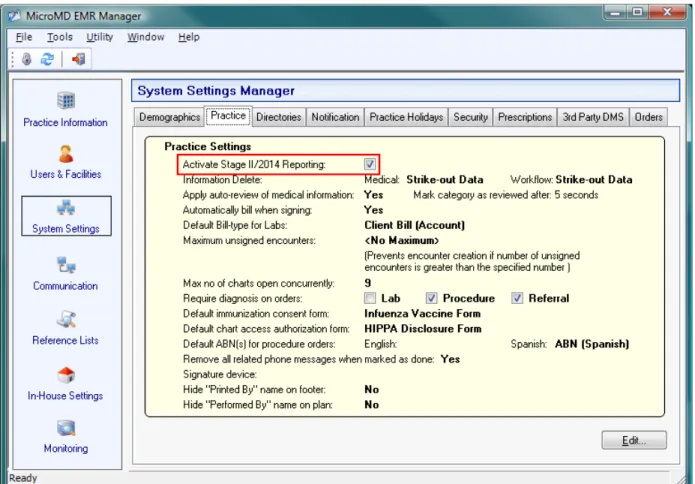
Task: Maximize the MicroMD EMR Manager window
Action: (x=637, y=12)
